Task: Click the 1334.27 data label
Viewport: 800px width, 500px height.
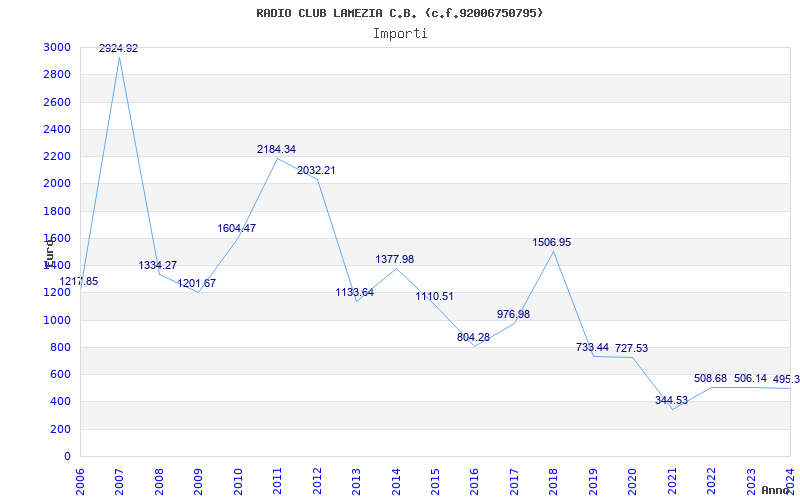Action: [158, 265]
